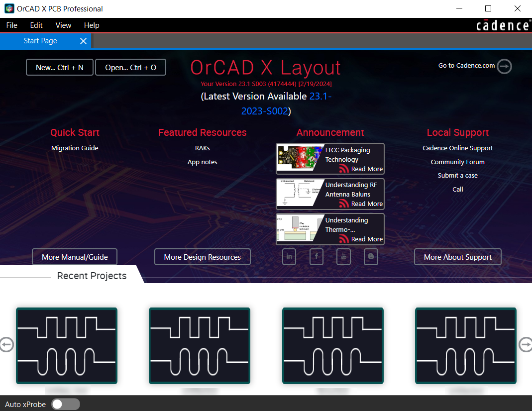This screenshot has height=411, width=532.
Task: Open the Migration Guide link
Action: click(75, 148)
